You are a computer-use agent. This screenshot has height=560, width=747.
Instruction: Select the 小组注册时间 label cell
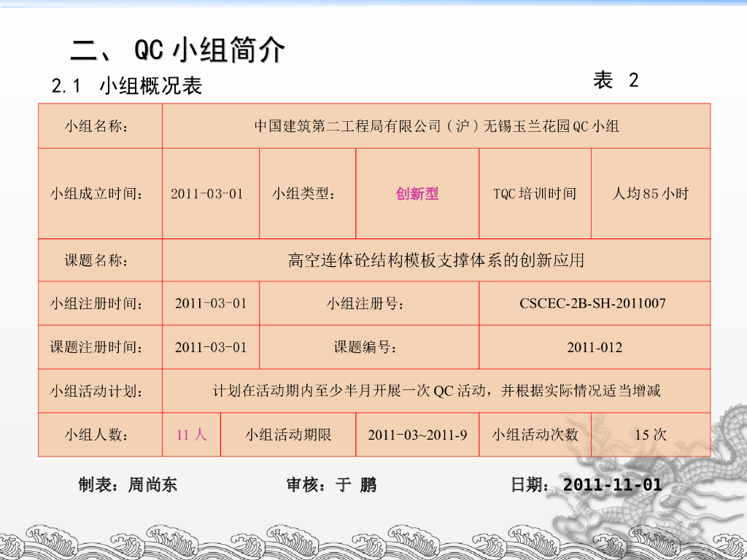(101, 303)
